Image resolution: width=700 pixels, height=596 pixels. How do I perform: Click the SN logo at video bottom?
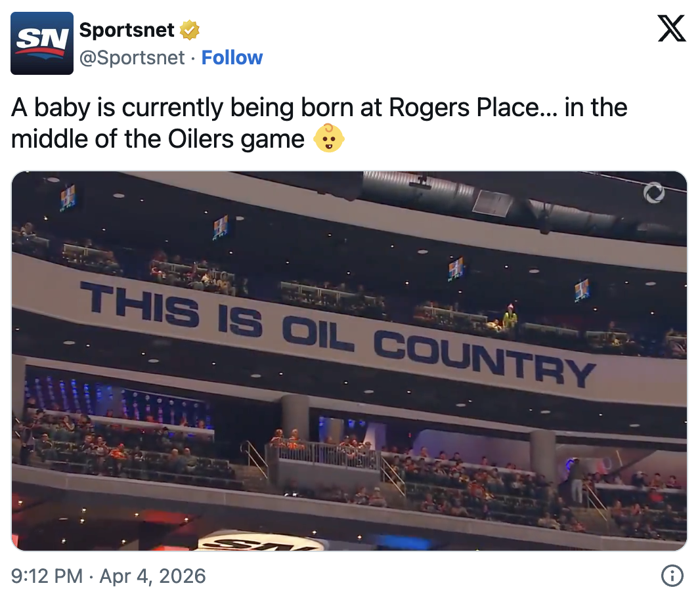(261, 542)
